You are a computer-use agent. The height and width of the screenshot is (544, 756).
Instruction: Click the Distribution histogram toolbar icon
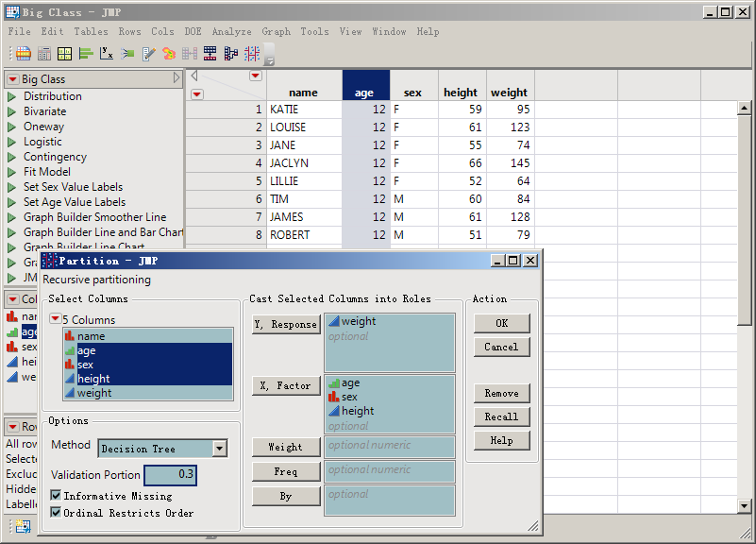pyautogui.click(x=86, y=54)
